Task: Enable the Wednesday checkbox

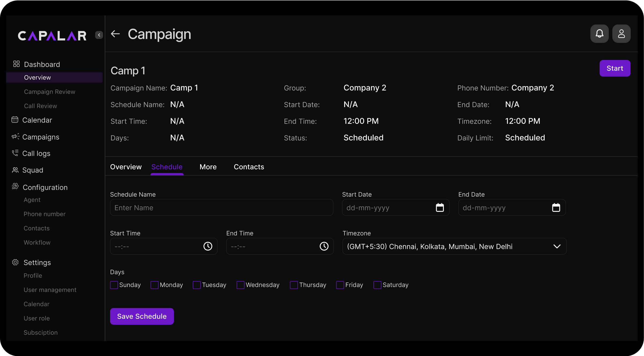Action: (240, 285)
